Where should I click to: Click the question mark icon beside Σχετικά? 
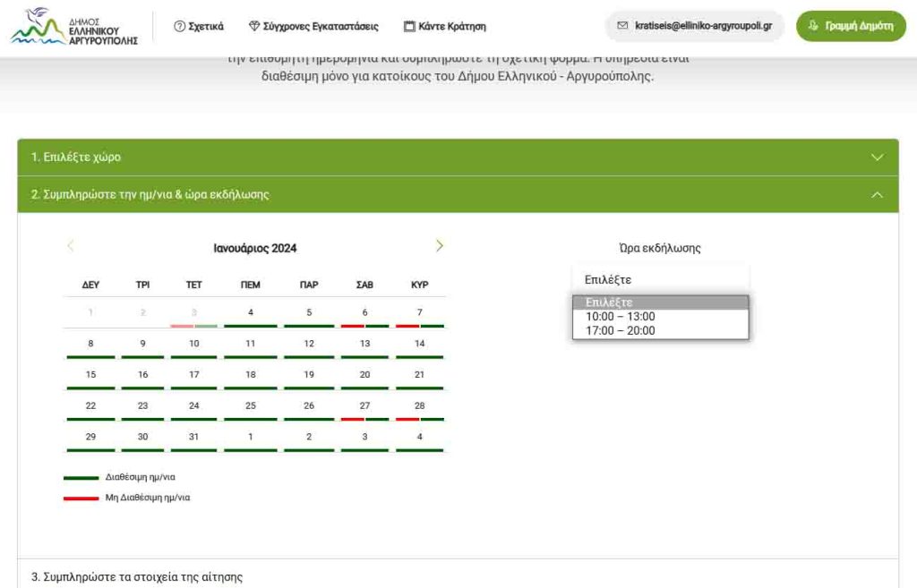click(179, 27)
